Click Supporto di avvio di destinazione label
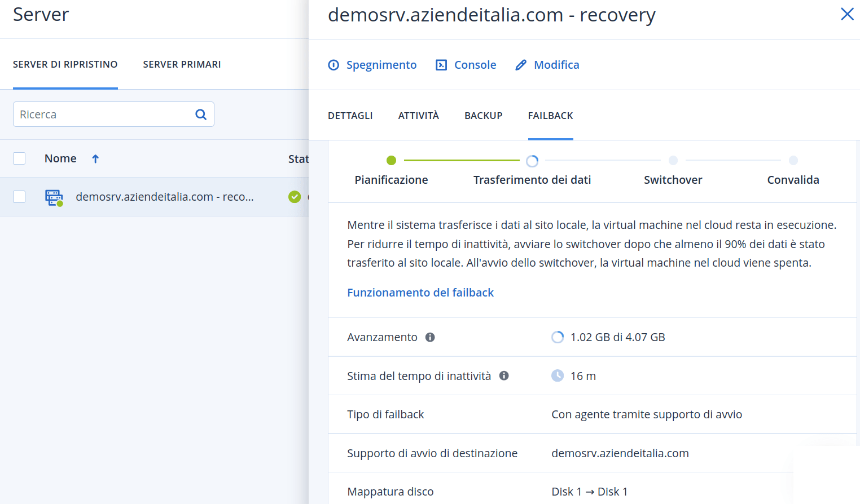 click(x=432, y=453)
